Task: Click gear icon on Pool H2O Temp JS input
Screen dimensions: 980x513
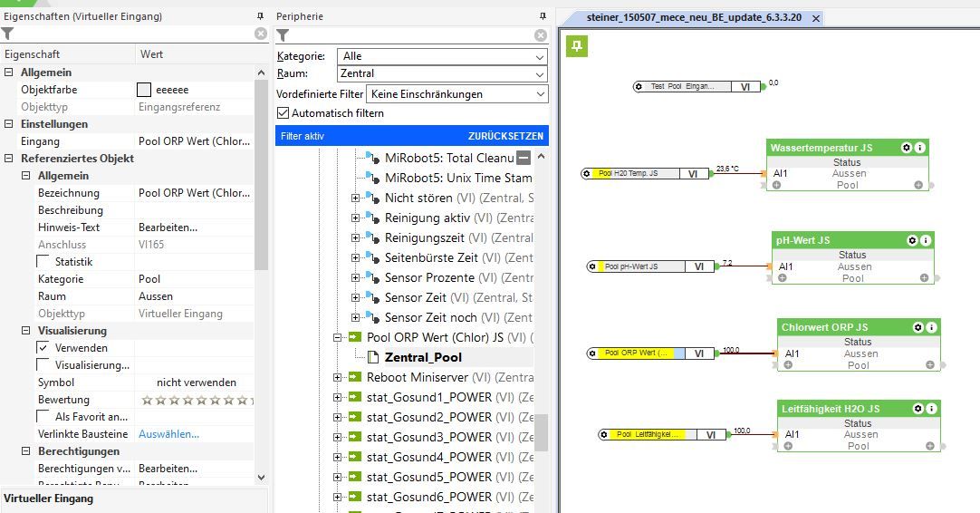Action: pyautogui.click(x=586, y=173)
